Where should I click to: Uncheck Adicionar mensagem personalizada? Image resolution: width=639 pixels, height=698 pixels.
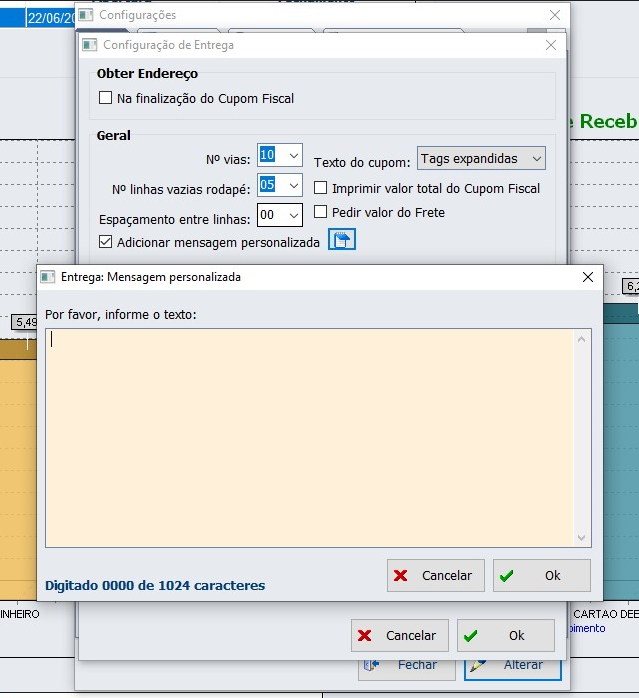click(x=105, y=242)
